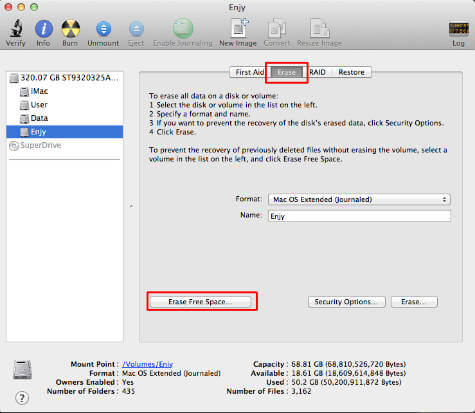Image resolution: width=475 pixels, height=413 pixels.
Task: Select the Enjy volume in sidebar
Action: (65, 132)
